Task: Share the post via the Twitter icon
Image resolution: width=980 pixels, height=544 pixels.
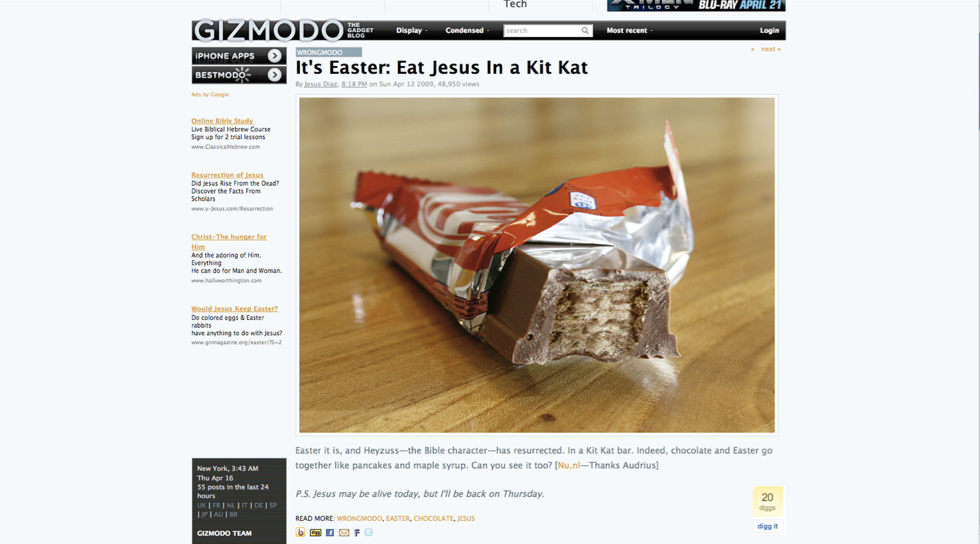Action: pos(369,532)
